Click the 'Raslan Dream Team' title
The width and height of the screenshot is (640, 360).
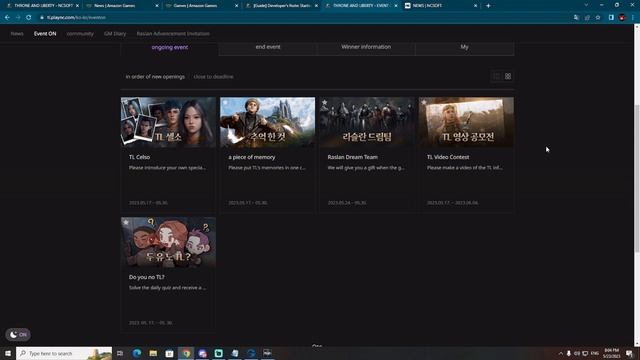[x=353, y=157]
